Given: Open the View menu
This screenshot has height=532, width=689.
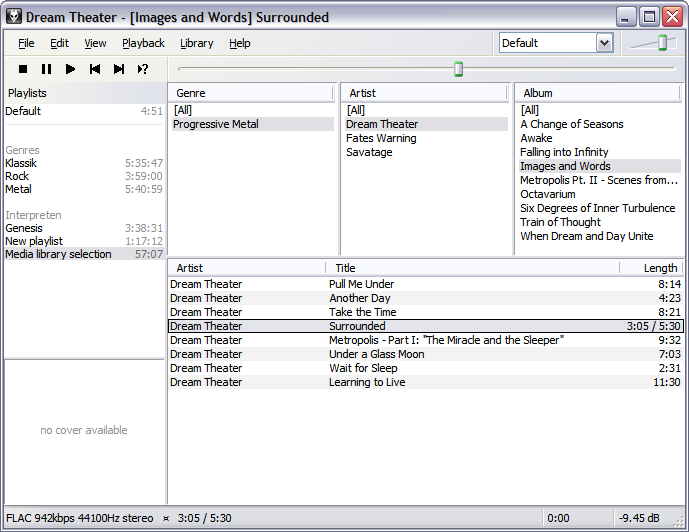Looking at the screenshot, I should tap(95, 43).
